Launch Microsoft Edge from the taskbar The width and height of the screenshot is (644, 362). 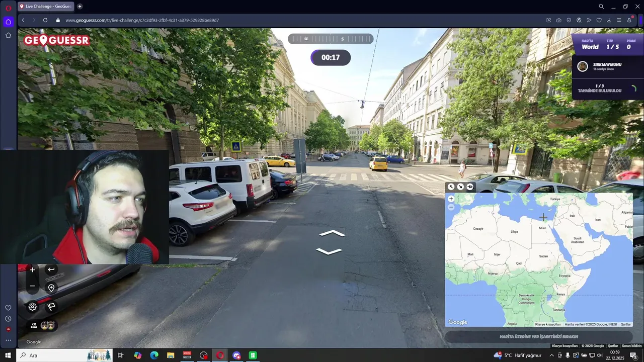tap(154, 355)
